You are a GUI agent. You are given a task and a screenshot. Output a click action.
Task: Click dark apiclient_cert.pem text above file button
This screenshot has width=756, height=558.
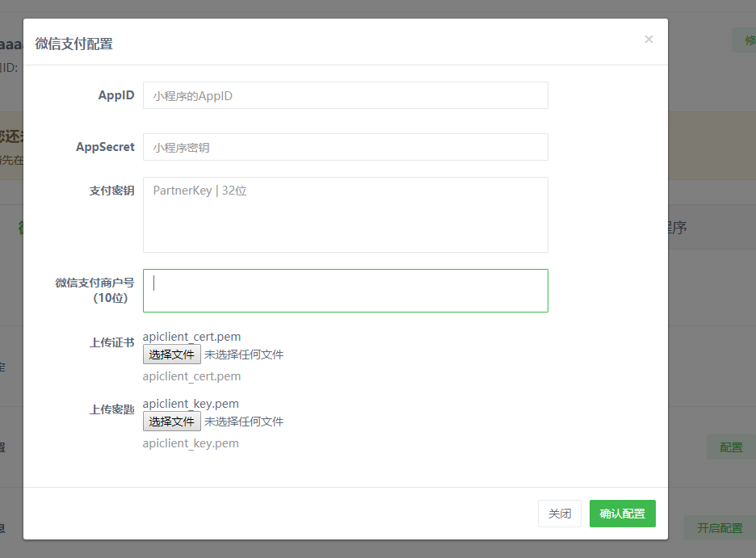click(x=191, y=337)
